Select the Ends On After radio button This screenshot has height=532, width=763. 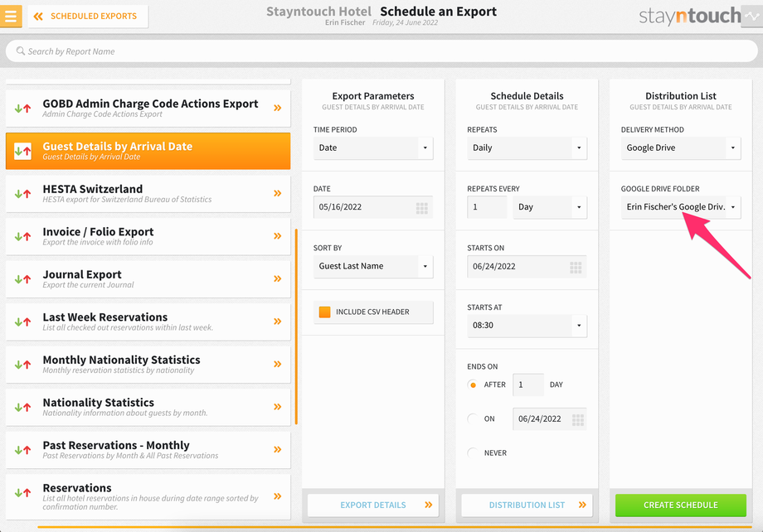coord(473,384)
